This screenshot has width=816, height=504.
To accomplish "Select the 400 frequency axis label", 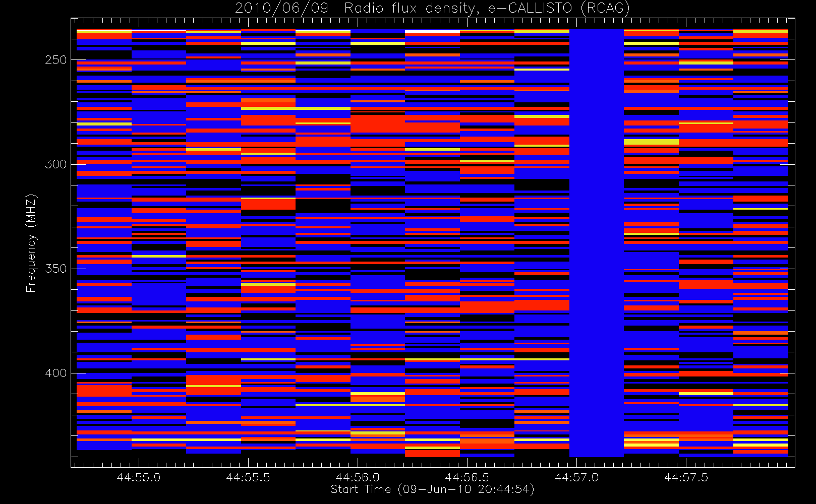I will point(55,373).
